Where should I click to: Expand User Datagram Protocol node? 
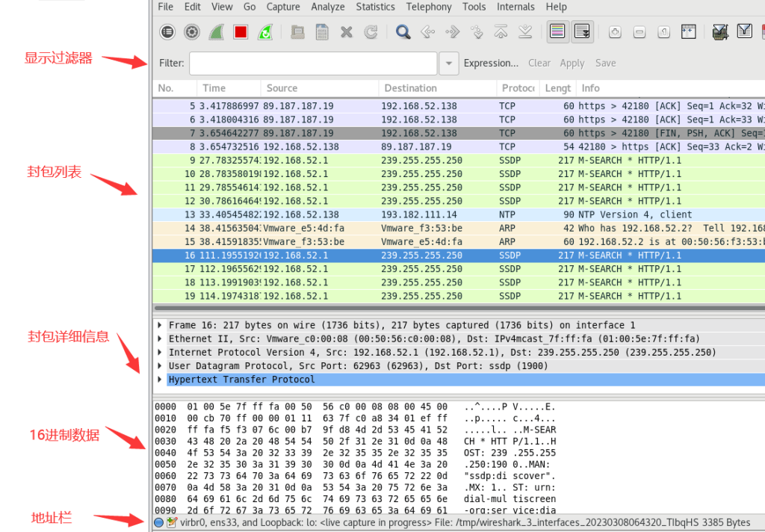pyautogui.click(x=160, y=366)
